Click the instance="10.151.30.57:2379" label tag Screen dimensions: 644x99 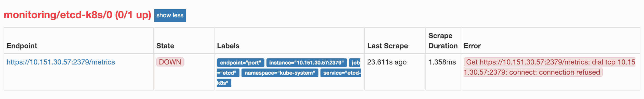pyautogui.click(x=306, y=62)
